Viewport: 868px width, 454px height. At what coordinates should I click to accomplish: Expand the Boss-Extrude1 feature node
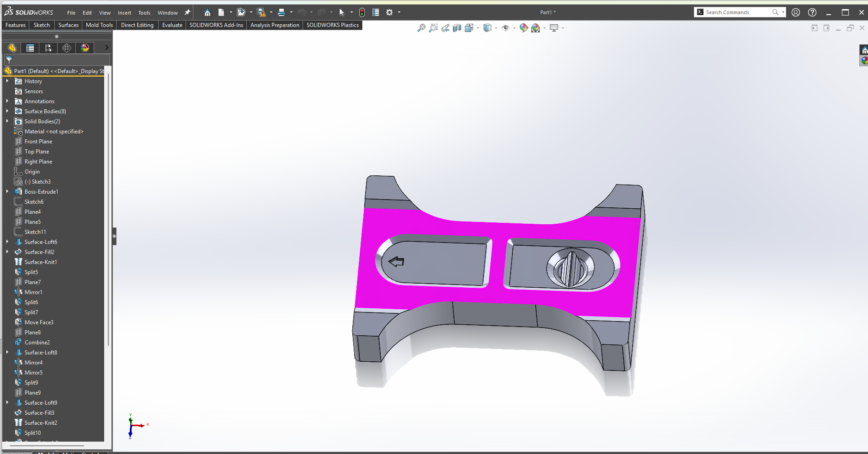coord(7,191)
